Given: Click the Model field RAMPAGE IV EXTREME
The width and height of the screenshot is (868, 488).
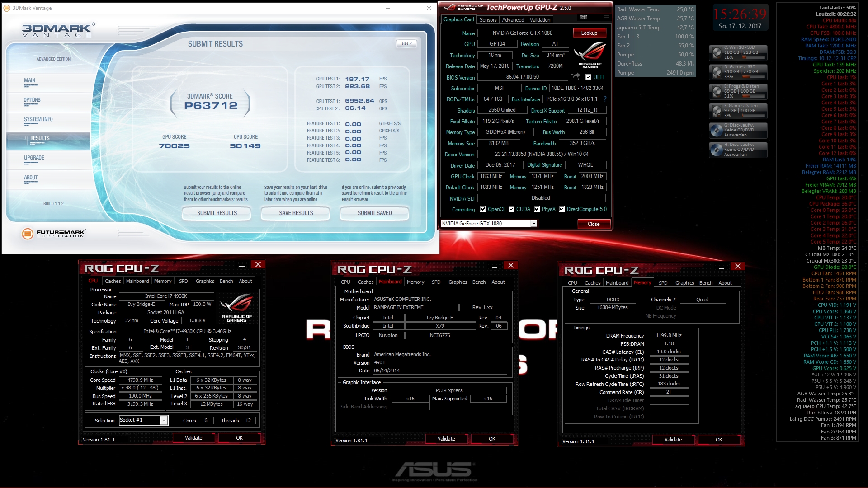Looking at the screenshot, I should tap(415, 308).
